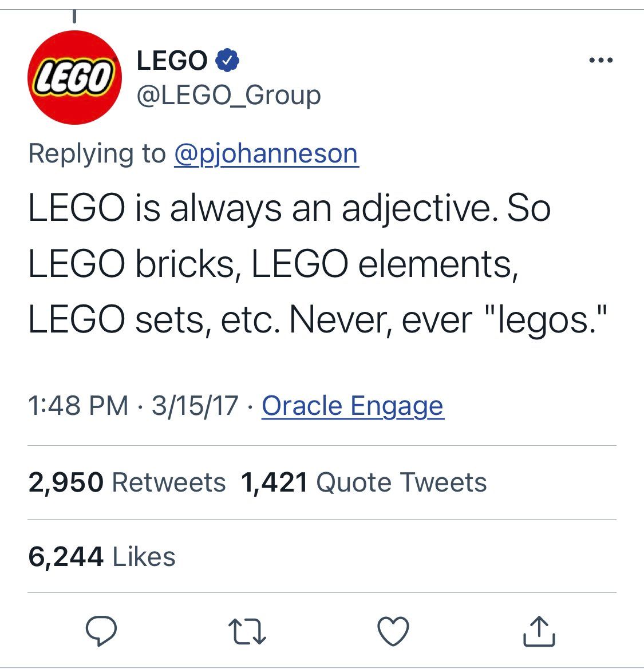View the 2,950 Retweets list
The height and width of the screenshot is (669, 644).
coord(127,482)
